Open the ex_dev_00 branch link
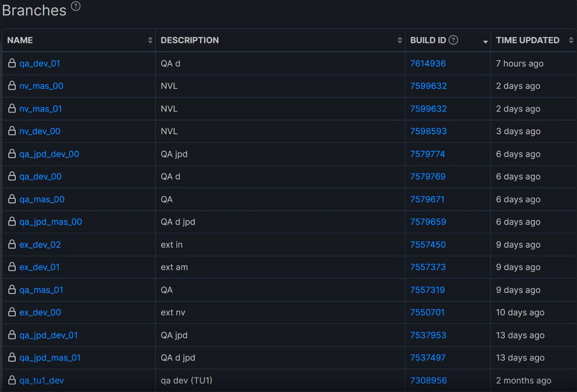Screen dimensions: 577x392 40,313
